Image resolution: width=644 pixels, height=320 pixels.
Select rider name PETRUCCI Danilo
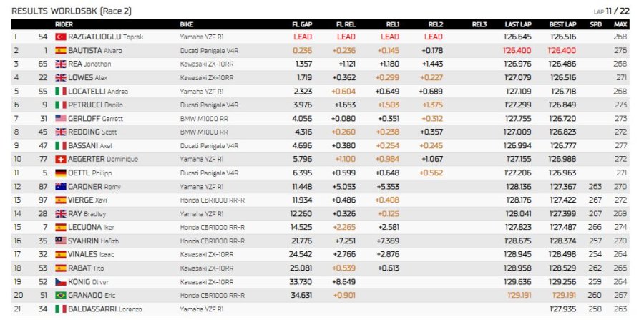pos(95,105)
